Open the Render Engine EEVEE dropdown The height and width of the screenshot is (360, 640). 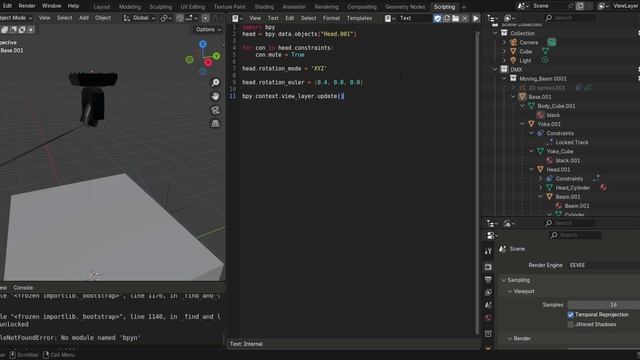603,265
